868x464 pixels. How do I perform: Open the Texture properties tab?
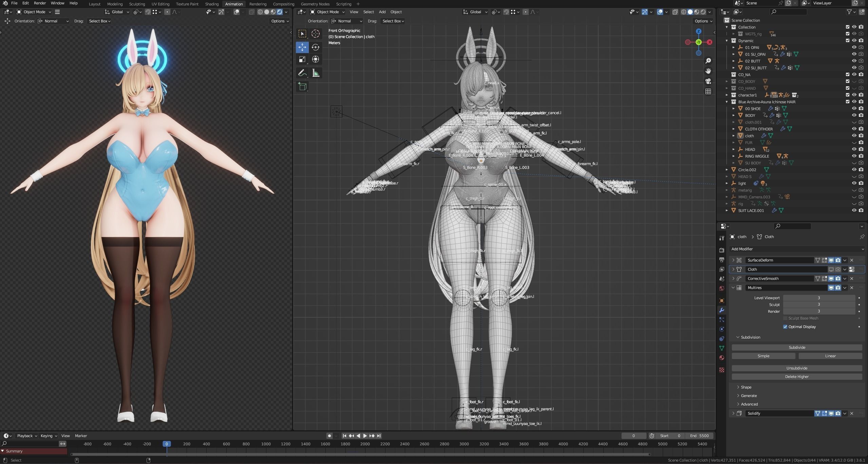click(722, 370)
